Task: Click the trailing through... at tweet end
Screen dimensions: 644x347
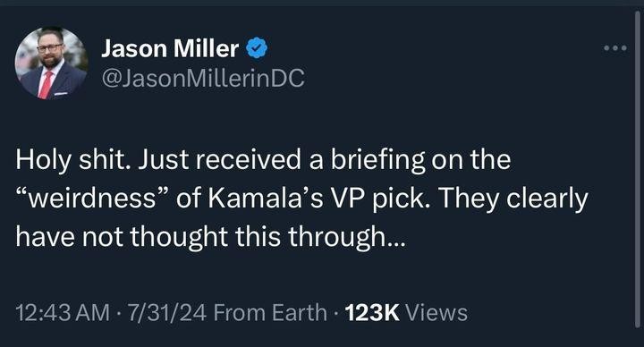Action: (x=346, y=238)
